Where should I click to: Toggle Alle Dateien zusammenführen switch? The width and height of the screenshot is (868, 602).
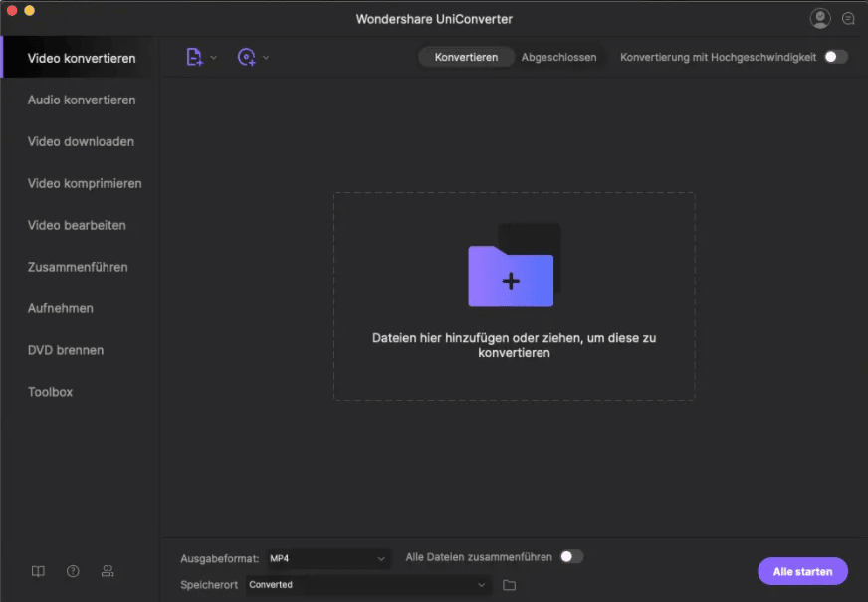(571, 556)
